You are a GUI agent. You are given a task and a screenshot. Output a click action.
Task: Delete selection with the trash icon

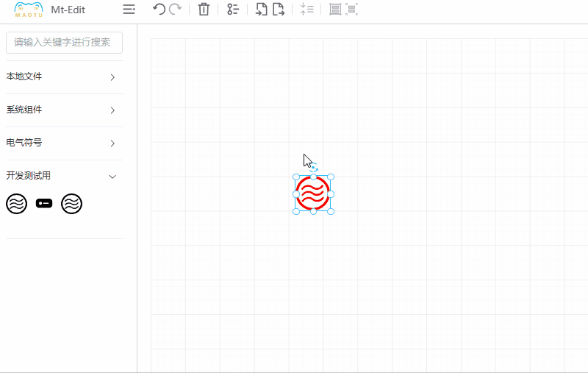[204, 10]
